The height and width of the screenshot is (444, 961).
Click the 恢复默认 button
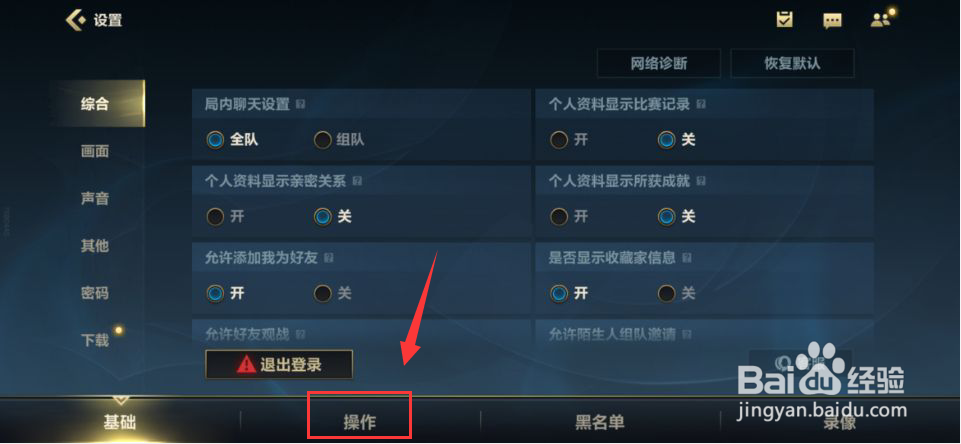(x=792, y=64)
